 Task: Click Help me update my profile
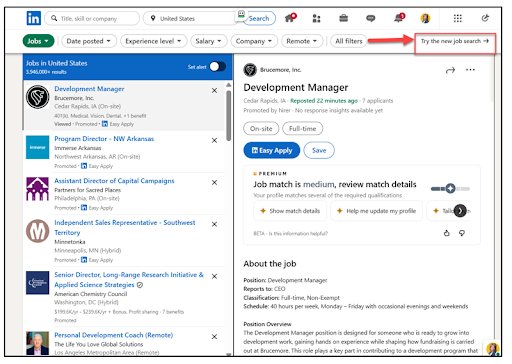coord(377,211)
